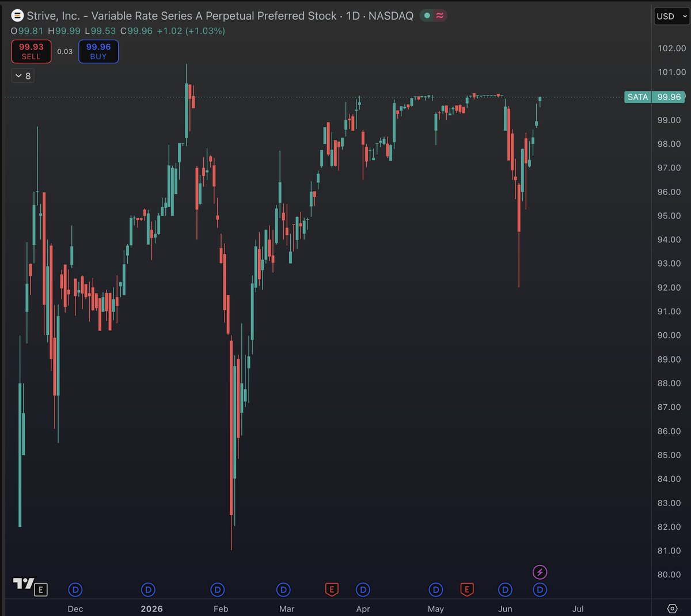The image size is (691, 616).
Task: Open the dividend marker near Feb
Action: pyautogui.click(x=217, y=590)
